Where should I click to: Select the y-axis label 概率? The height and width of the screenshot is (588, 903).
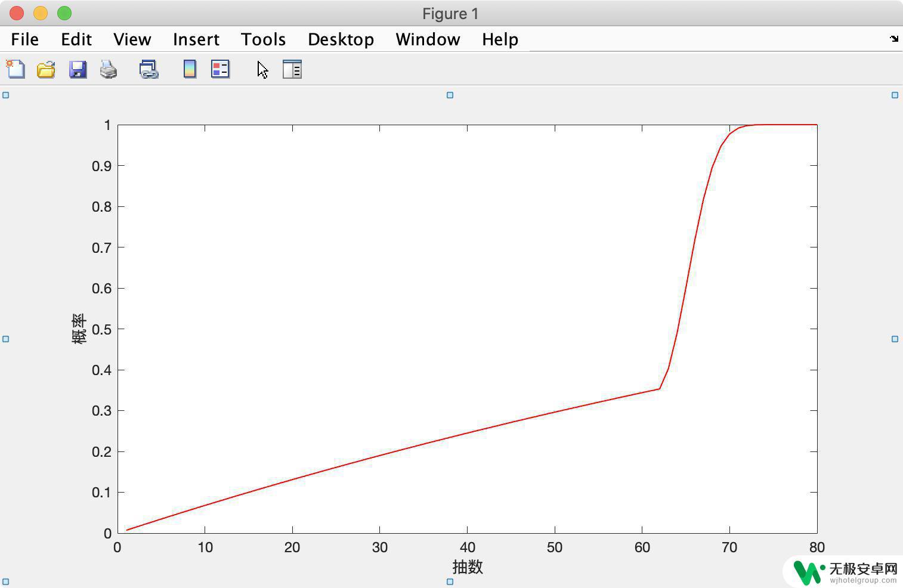pos(79,329)
